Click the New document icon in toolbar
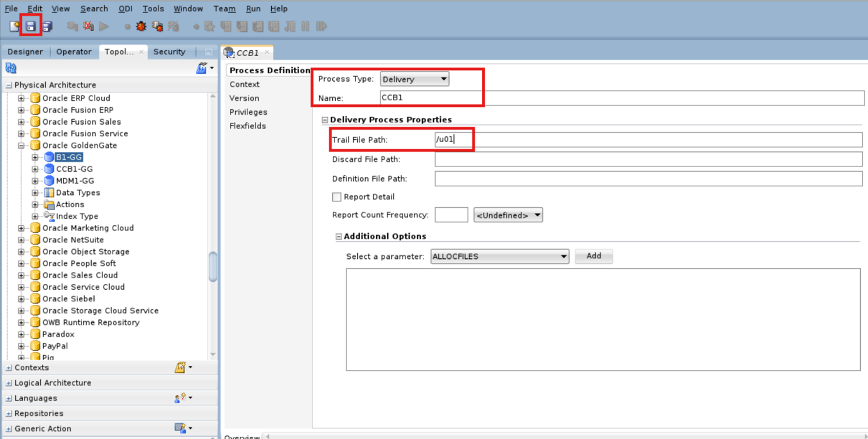This screenshot has width=868, height=439. [15, 25]
